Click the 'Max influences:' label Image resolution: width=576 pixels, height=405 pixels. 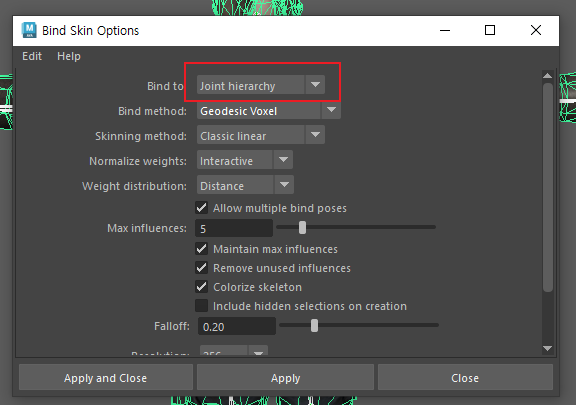coord(147,228)
